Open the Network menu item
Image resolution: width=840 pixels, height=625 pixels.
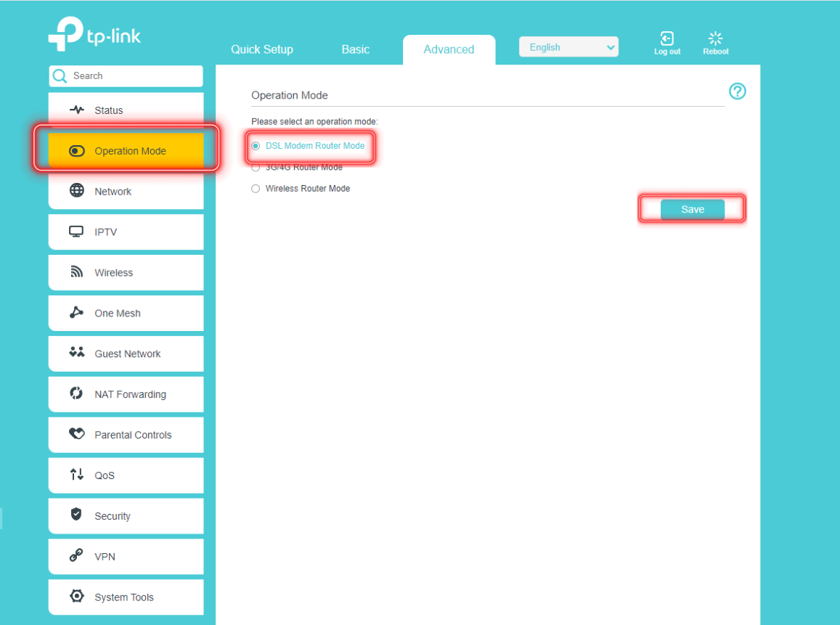126,191
